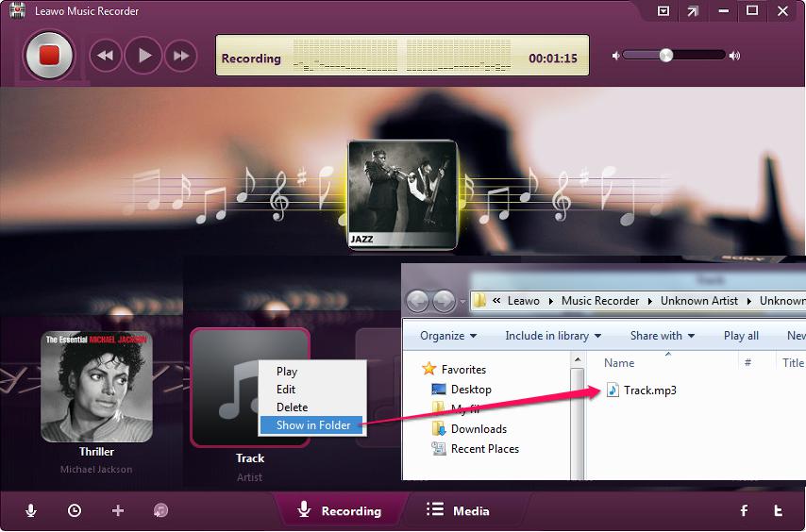Sort by the # column header
The image size is (806, 532).
click(747, 363)
